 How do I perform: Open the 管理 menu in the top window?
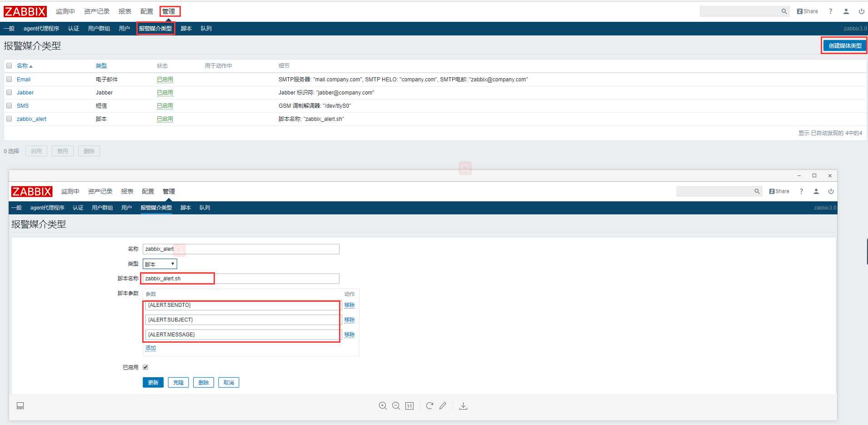(x=169, y=11)
